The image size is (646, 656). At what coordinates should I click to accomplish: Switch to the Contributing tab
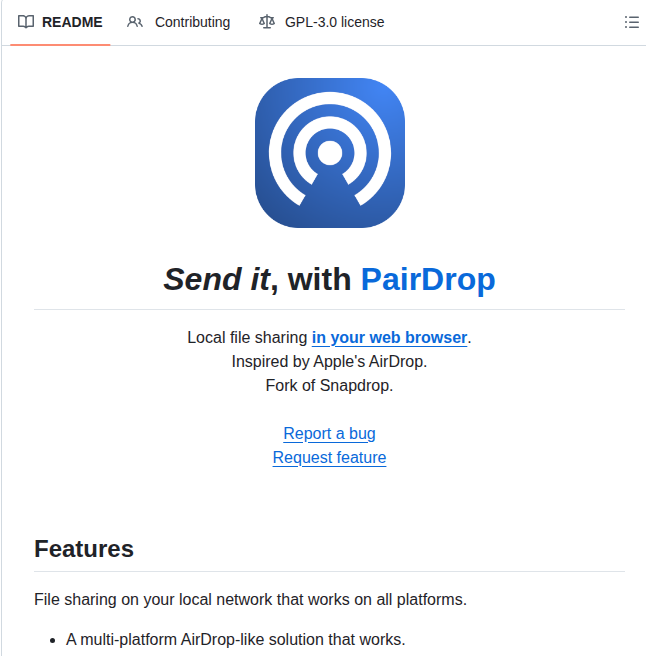(x=179, y=22)
